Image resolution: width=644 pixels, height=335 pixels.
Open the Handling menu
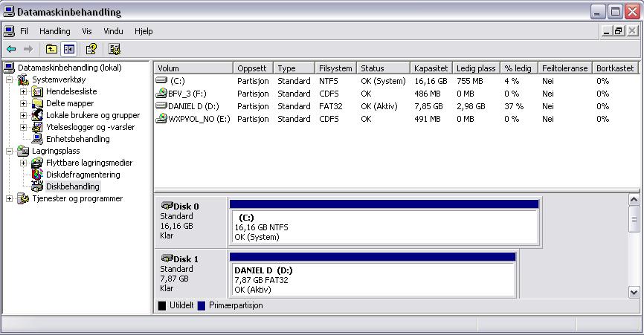(x=54, y=31)
